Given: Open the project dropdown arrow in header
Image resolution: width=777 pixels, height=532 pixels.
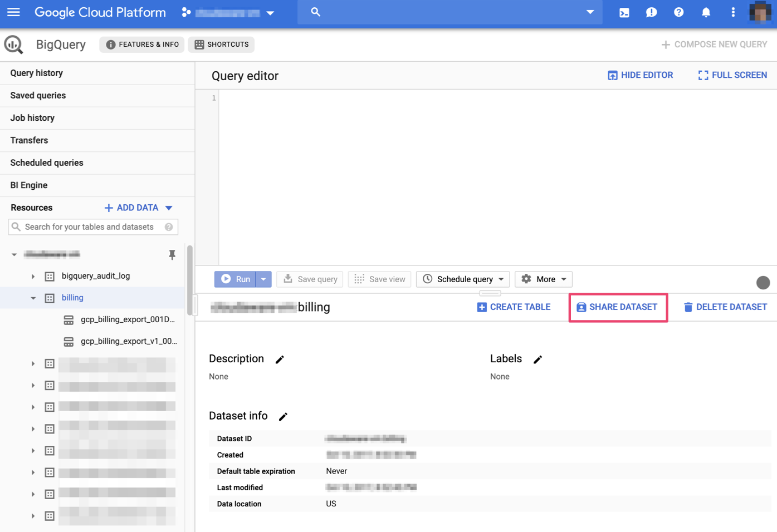Looking at the screenshot, I should pyautogui.click(x=270, y=13).
